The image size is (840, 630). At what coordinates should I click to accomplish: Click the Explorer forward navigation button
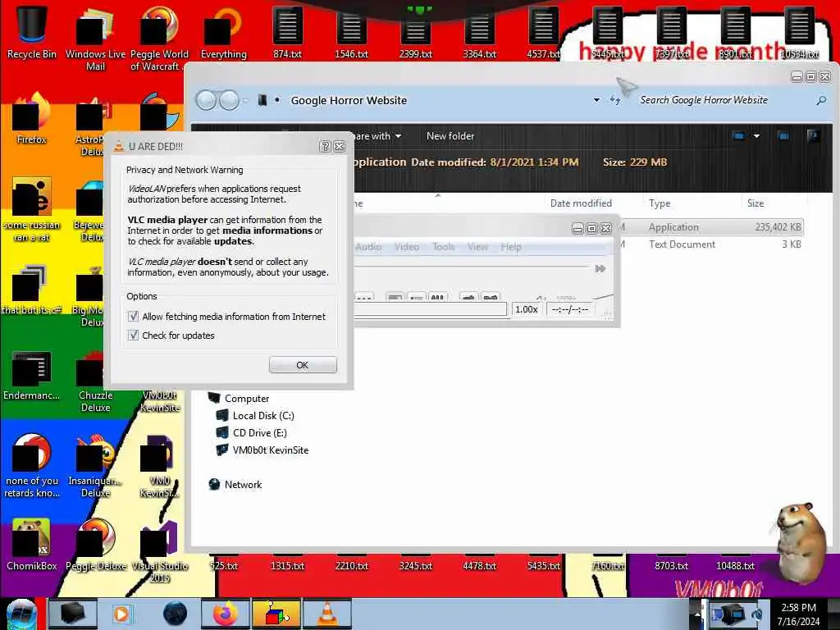point(230,100)
